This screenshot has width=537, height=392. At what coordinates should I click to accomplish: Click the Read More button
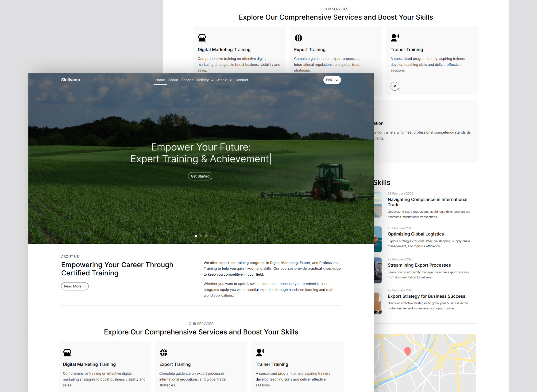[75, 286]
